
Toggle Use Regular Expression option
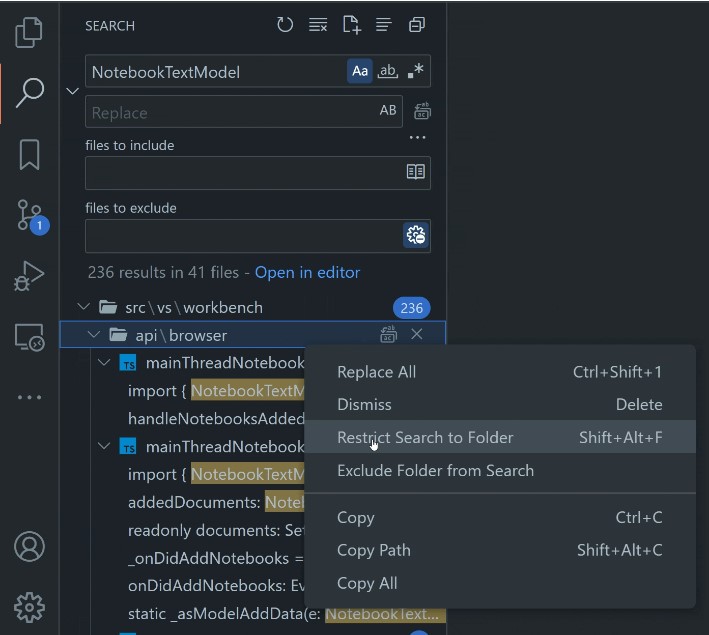click(415, 71)
